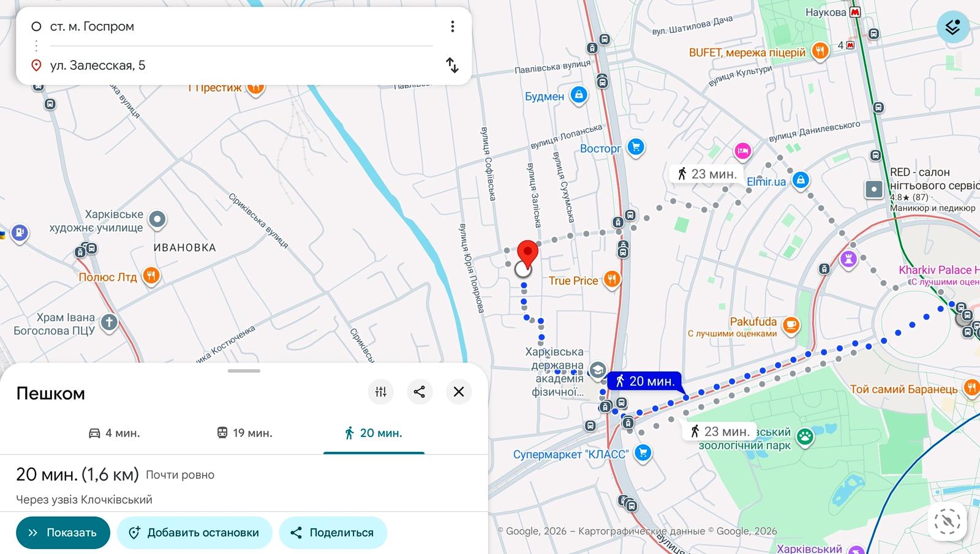The height and width of the screenshot is (554, 980).
Task: Close the directions panel
Action: point(459,392)
